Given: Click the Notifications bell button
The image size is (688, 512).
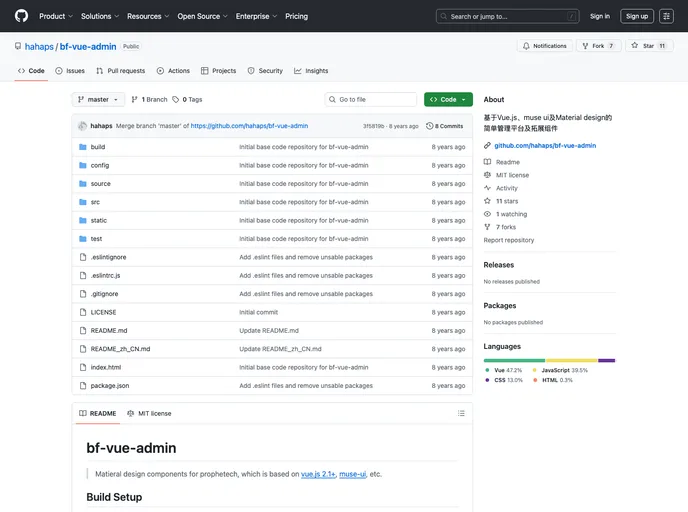Looking at the screenshot, I should 545,46.
